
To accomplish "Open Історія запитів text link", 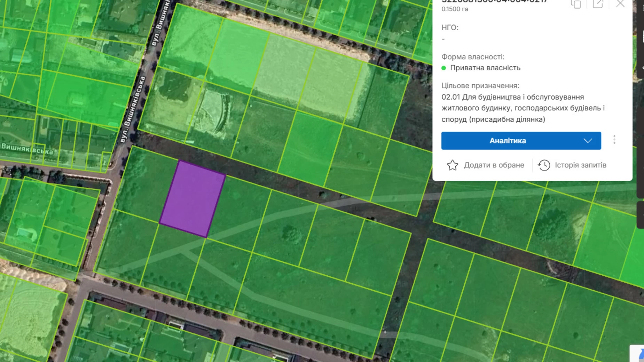I will pos(580,165).
